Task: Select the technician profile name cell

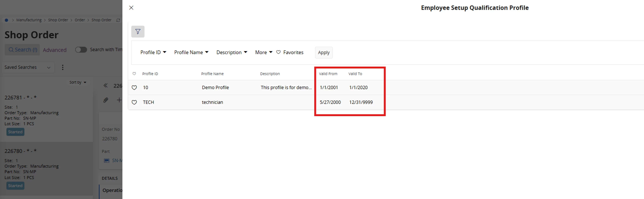Action: pyautogui.click(x=212, y=102)
